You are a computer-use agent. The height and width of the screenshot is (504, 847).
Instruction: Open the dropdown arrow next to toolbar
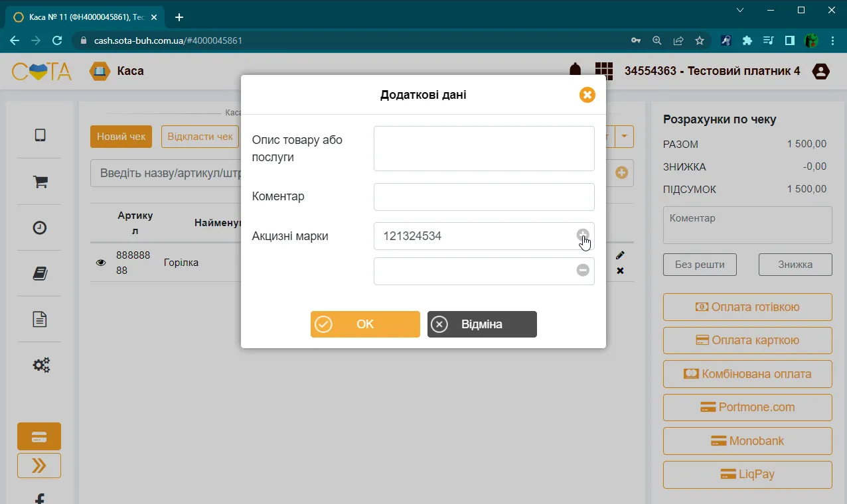point(624,137)
